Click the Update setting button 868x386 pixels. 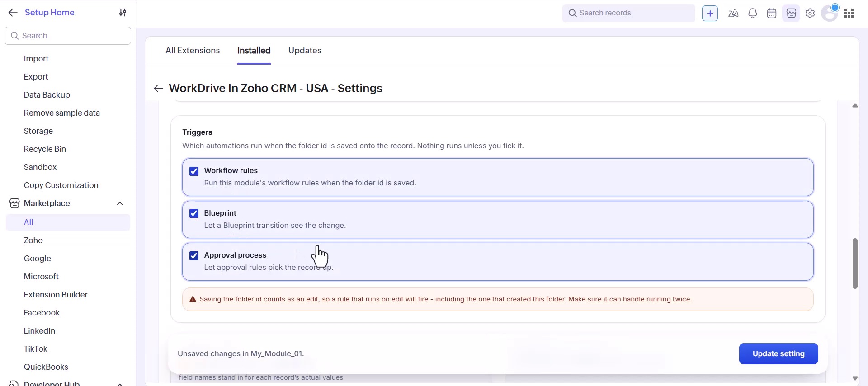click(x=778, y=354)
